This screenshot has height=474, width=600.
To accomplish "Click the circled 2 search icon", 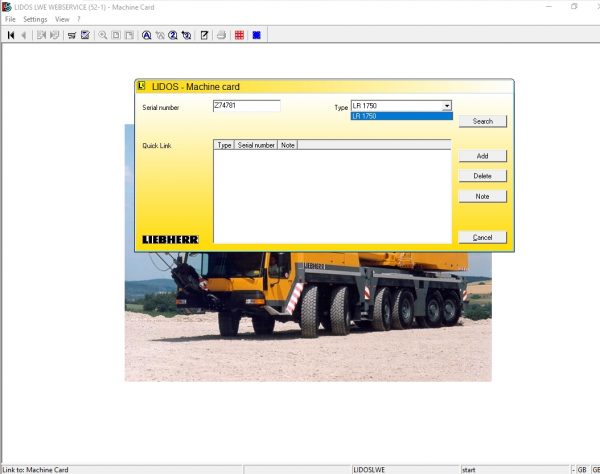I will 173,35.
